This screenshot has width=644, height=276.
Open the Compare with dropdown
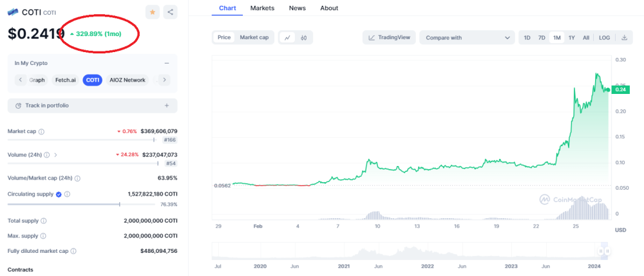click(467, 38)
